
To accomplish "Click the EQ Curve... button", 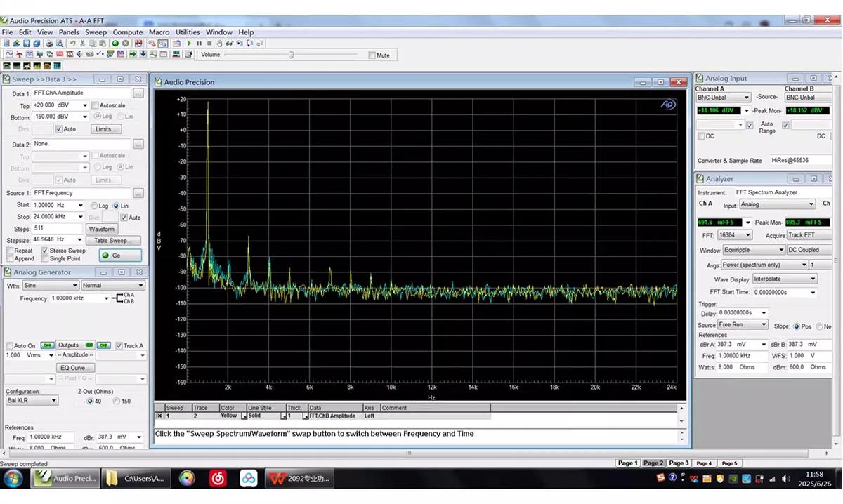I will pos(75,368).
